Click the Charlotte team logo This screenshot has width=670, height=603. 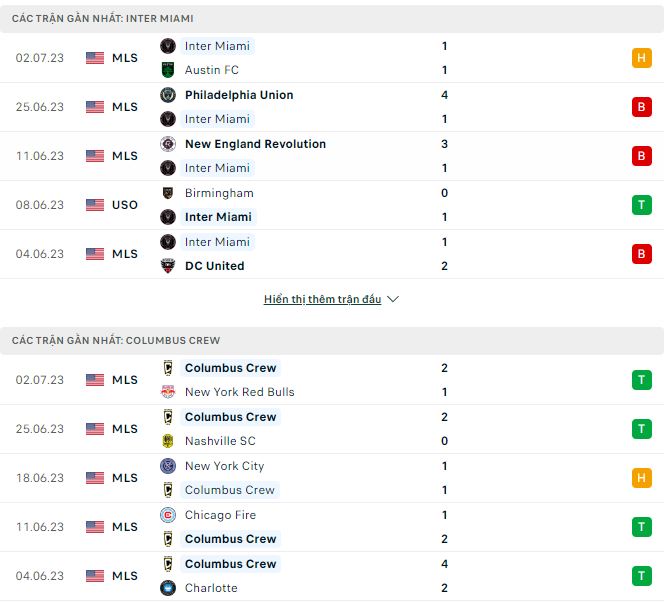[168, 588]
